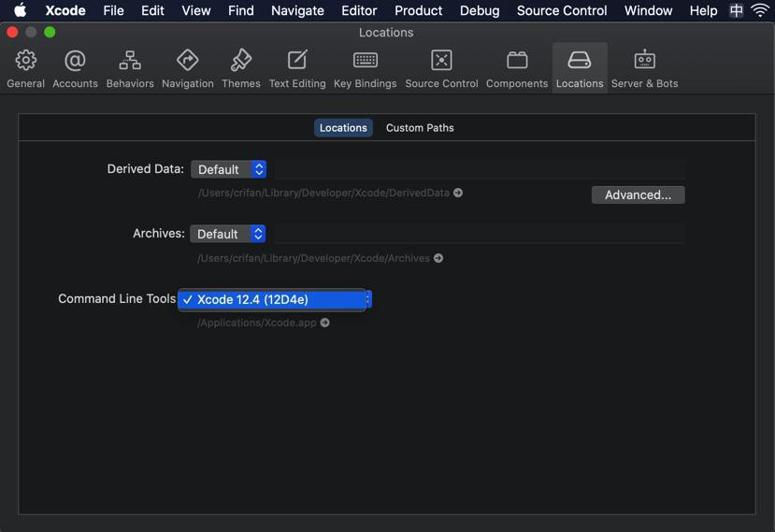
Task: Switch to the Custom Paths tab
Action: click(x=420, y=128)
